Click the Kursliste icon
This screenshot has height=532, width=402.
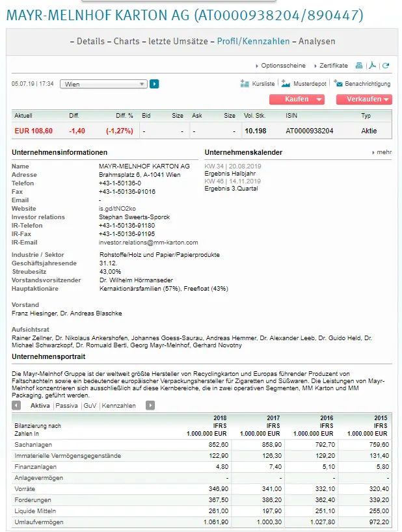pyautogui.click(x=245, y=83)
